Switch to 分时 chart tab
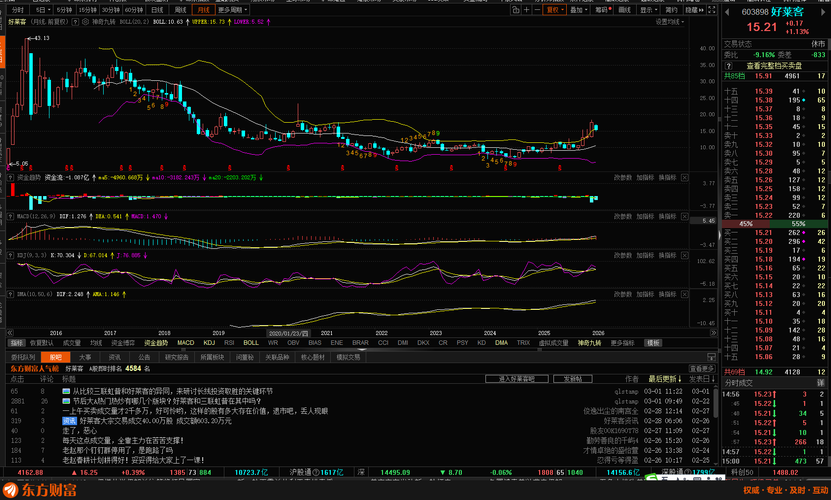The height and width of the screenshot is (500, 831). coord(17,10)
